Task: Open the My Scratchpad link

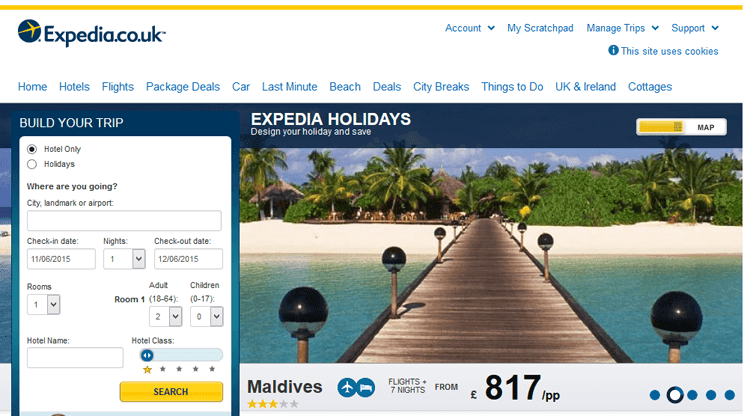Action: tap(540, 28)
